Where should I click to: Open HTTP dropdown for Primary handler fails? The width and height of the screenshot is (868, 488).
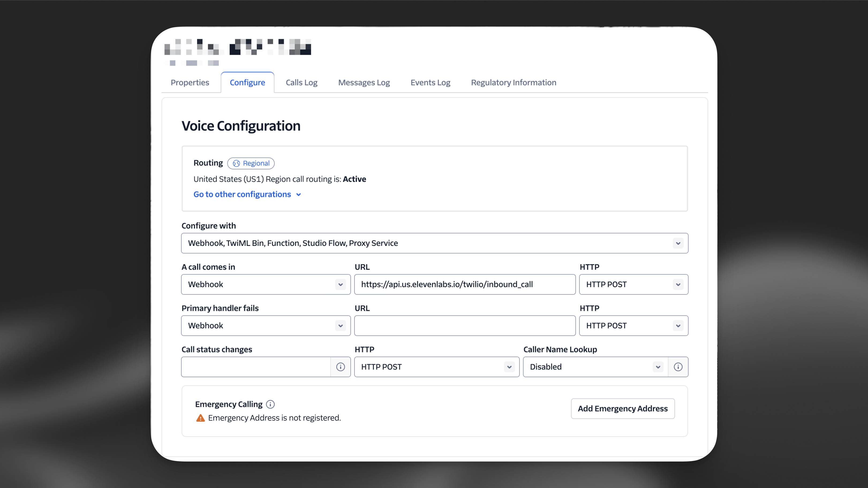click(678, 326)
